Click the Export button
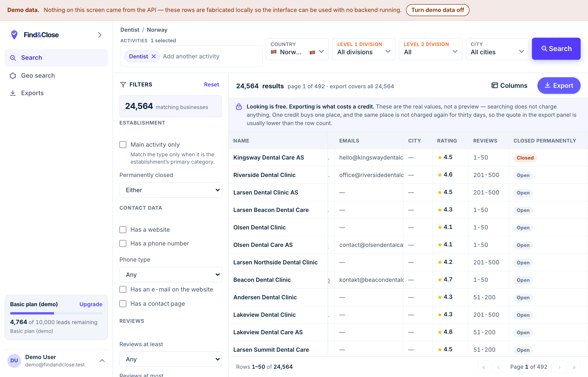The width and height of the screenshot is (588, 377). click(x=559, y=86)
